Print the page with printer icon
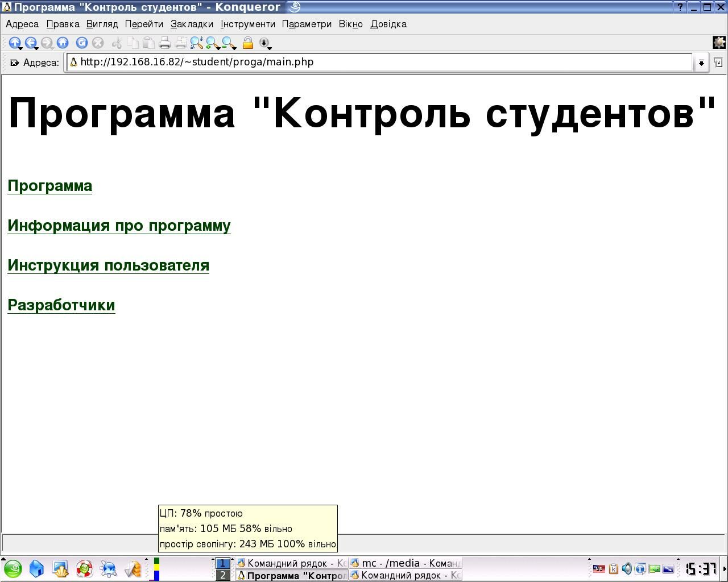Viewport: 728px width, 582px height. (165, 43)
